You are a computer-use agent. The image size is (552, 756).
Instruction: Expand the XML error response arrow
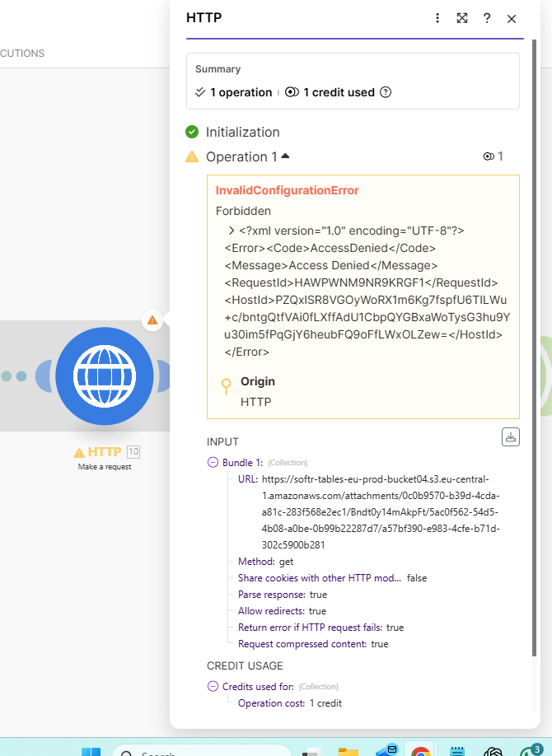tap(232, 231)
